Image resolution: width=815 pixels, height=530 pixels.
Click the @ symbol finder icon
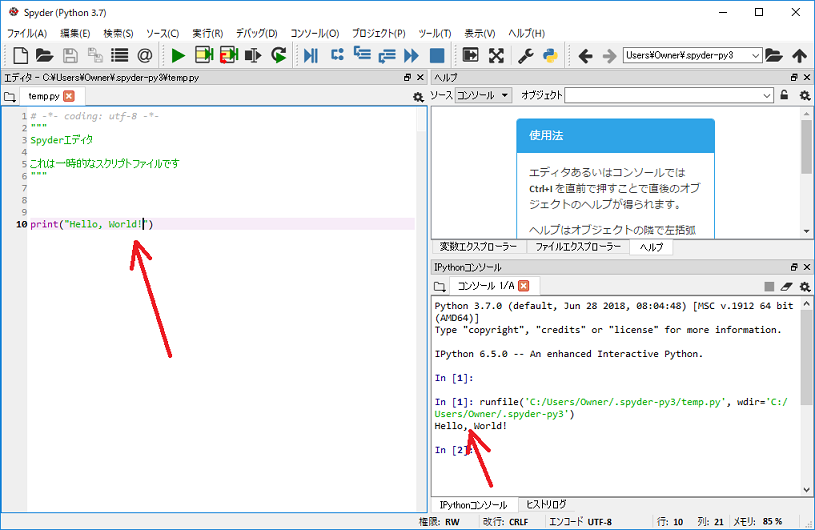tap(144, 55)
